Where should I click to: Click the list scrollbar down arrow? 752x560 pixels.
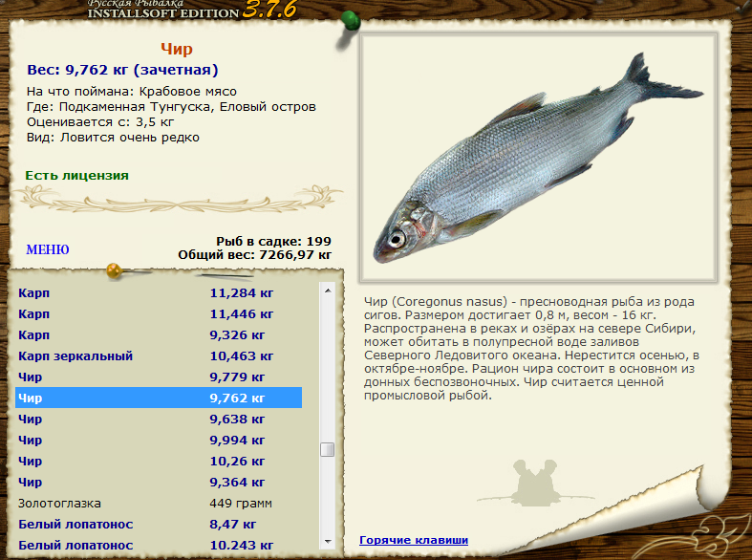(328, 541)
